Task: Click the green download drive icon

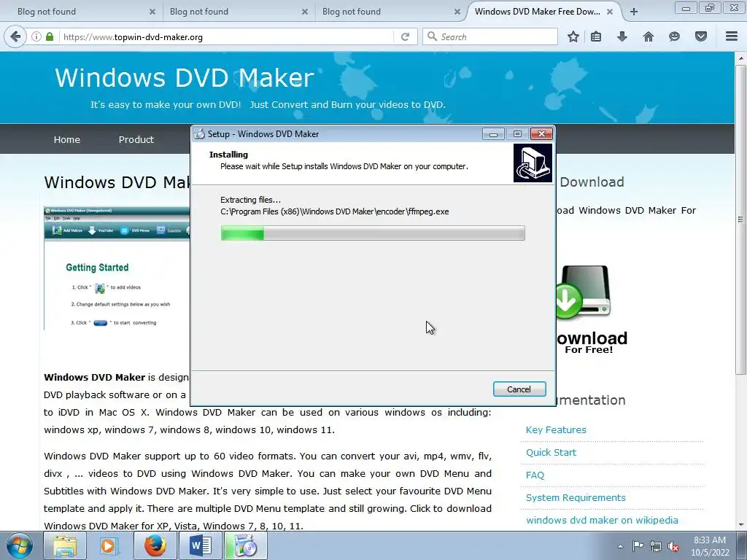Action: [x=584, y=292]
